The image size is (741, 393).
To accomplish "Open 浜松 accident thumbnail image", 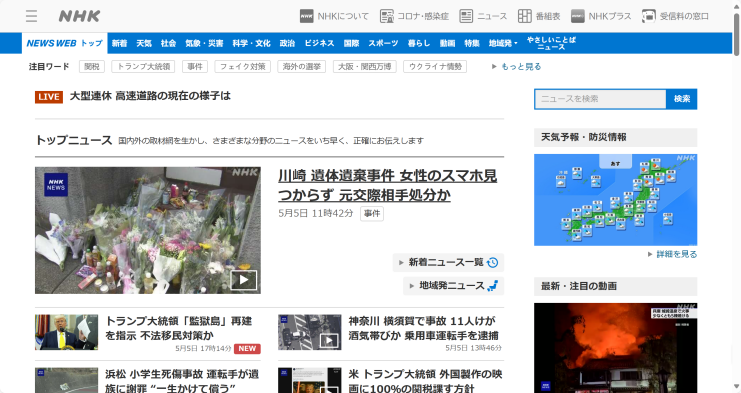I will [x=67, y=380].
